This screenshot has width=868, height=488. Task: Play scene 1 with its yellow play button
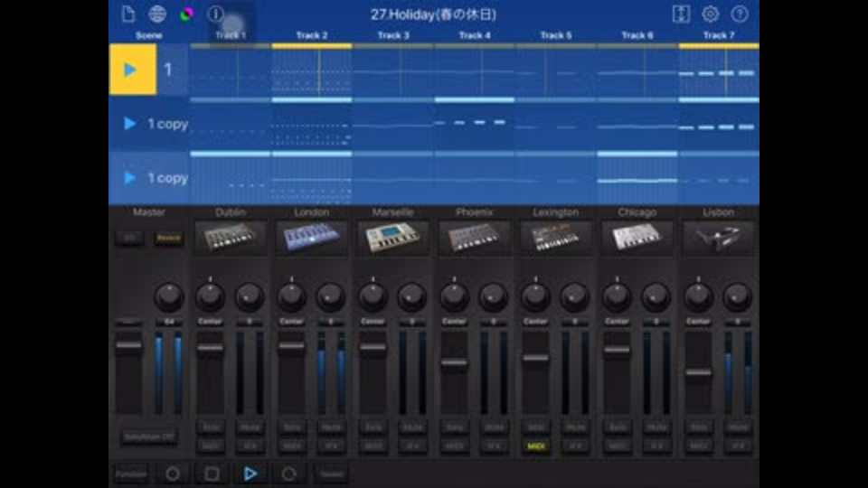tap(133, 70)
